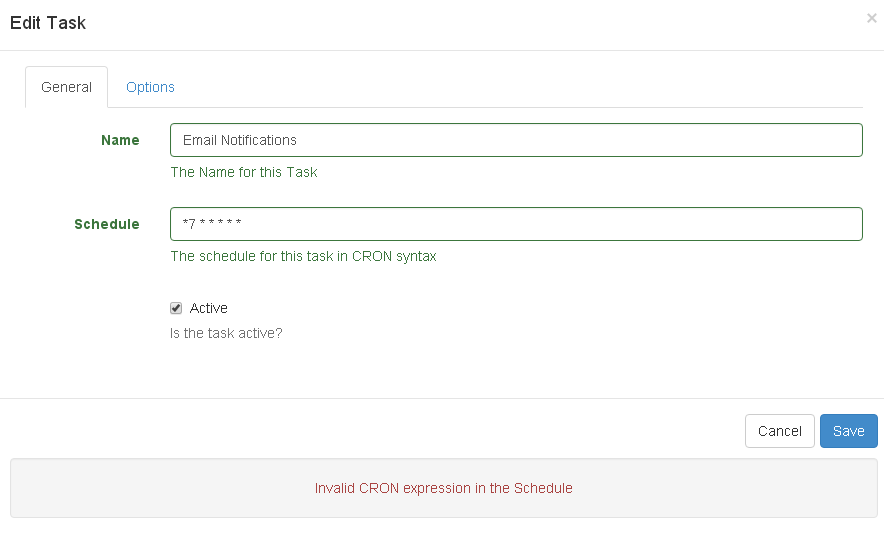Viewport: 884px width, 547px height.
Task: Click the Name field label
Action: point(120,140)
